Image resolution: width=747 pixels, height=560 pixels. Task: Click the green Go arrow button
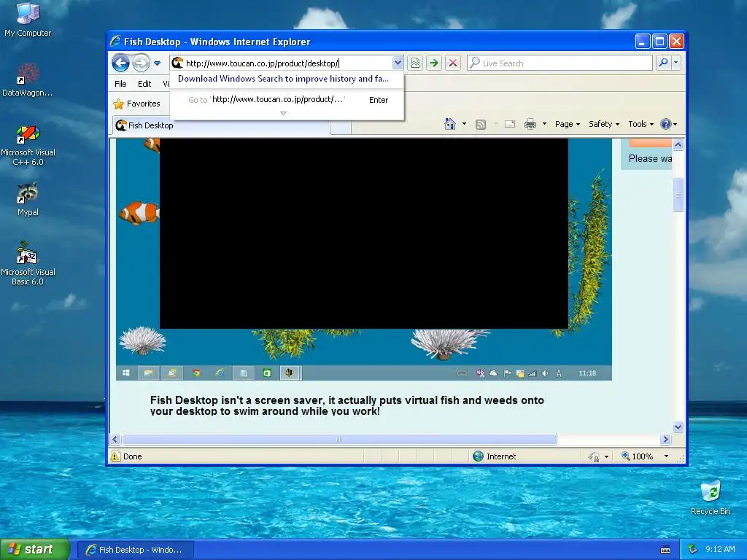pos(433,63)
